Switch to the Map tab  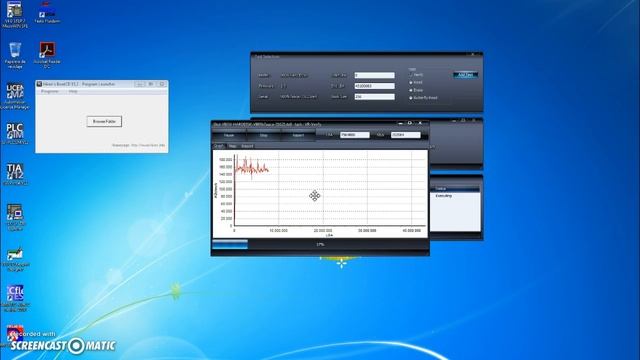point(232,146)
